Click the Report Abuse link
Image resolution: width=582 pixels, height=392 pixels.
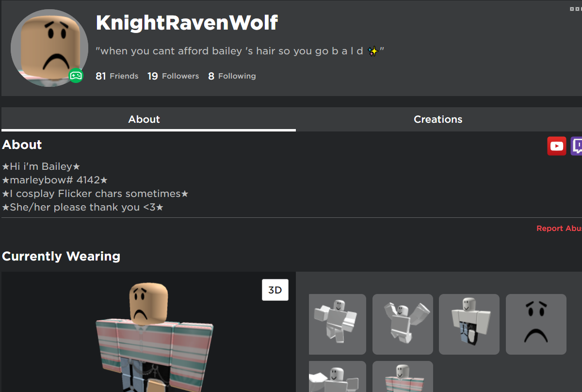click(559, 229)
